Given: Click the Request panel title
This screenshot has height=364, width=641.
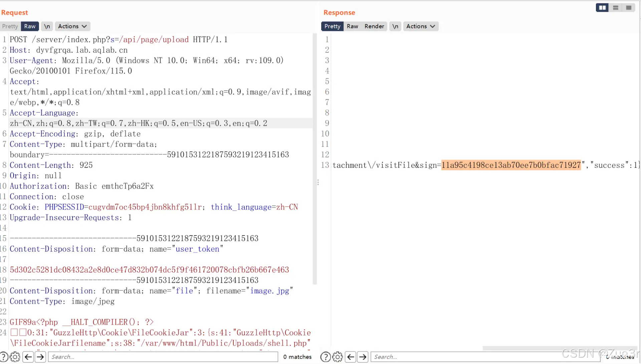Looking at the screenshot, I should click(x=14, y=12).
